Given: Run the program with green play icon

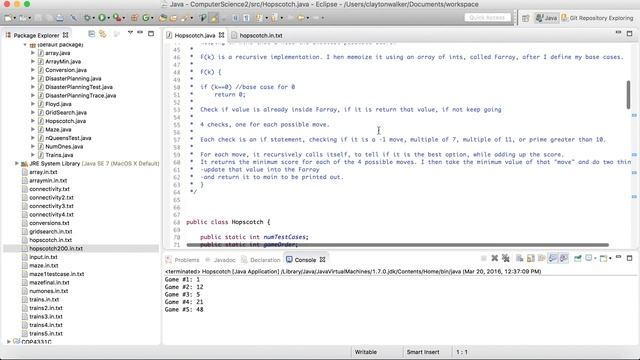Looking at the screenshot, I should click(102, 18).
